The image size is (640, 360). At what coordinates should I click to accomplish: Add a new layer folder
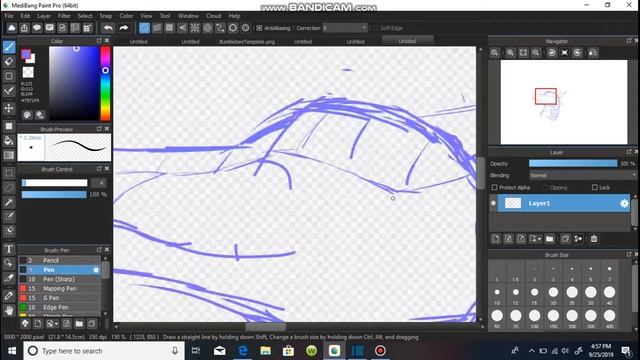point(549,239)
